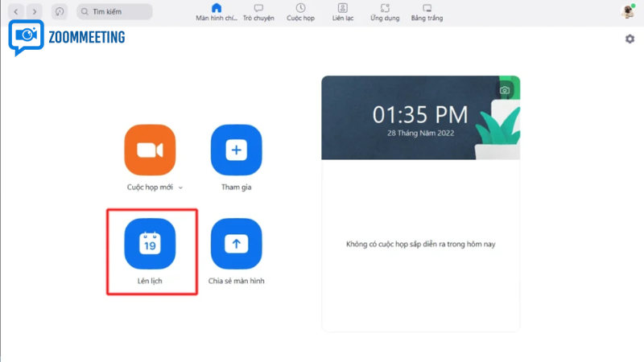This screenshot has height=362, width=644.
Task: Click the Cuộc họp mới label
Action: pyautogui.click(x=150, y=187)
